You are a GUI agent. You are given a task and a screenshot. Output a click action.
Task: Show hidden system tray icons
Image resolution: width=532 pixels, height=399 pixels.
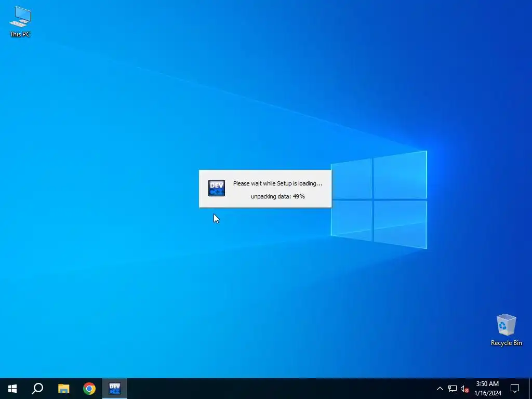pos(440,389)
